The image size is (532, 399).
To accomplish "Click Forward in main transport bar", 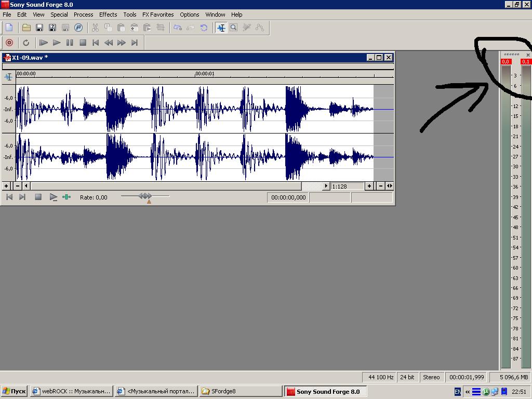I will click(122, 43).
